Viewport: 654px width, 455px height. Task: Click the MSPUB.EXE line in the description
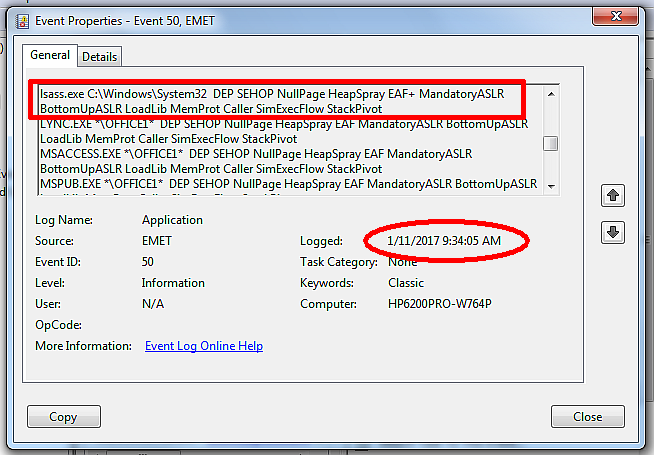click(289, 184)
